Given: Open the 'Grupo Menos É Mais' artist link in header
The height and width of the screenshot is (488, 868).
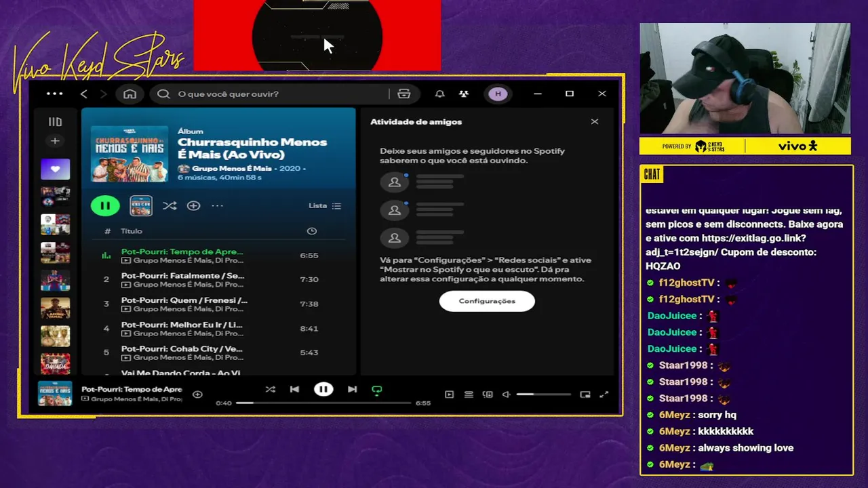Looking at the screenshot, I should click(231, 168).
